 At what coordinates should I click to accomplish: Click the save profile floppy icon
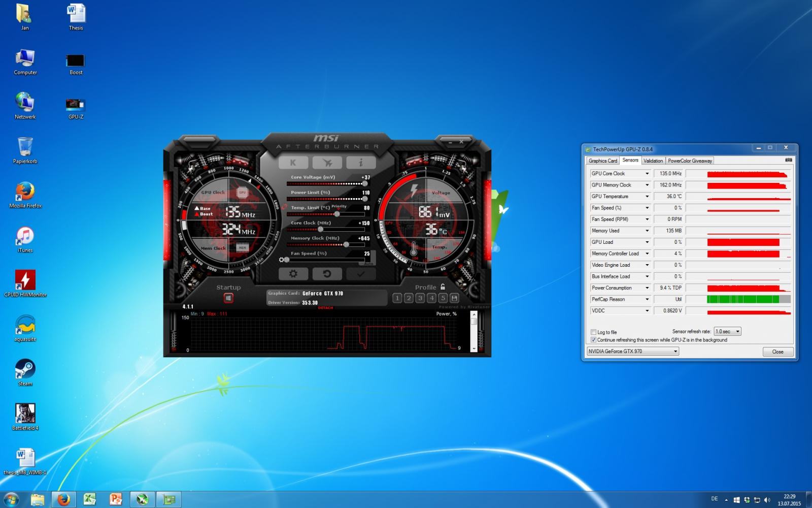coord(454,298)
